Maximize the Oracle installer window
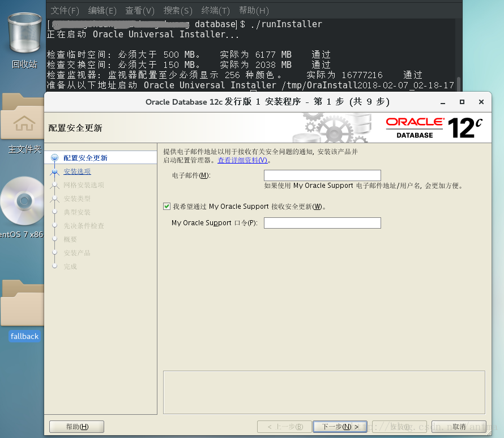The height and width of the screenshot is (438, 504). point(462,102)
